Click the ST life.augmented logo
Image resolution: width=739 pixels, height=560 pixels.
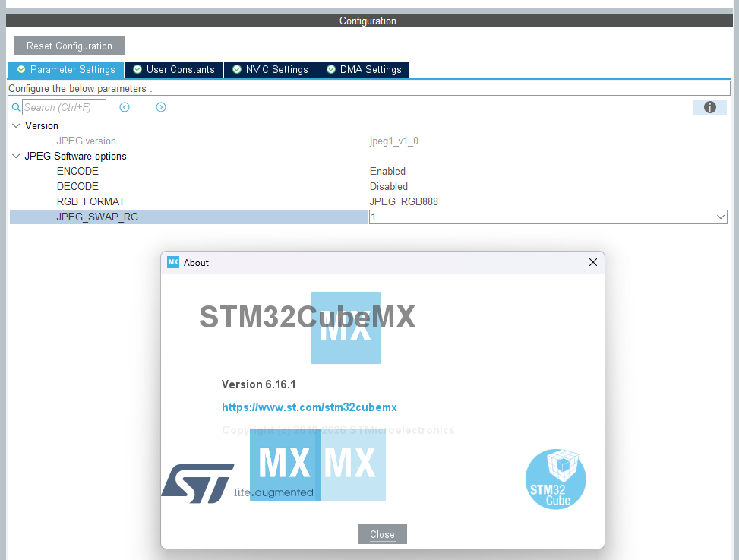click(237, 483)
